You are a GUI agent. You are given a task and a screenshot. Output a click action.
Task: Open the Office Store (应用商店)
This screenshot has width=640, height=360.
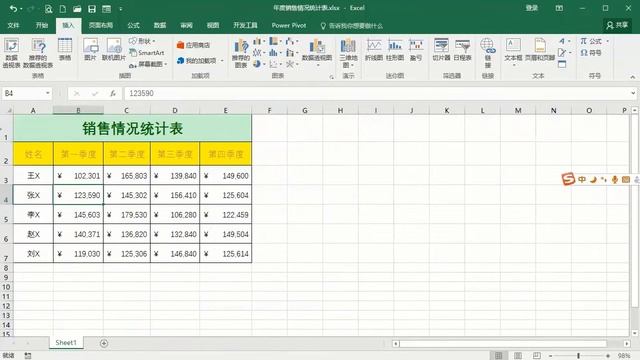coord(193,45)
